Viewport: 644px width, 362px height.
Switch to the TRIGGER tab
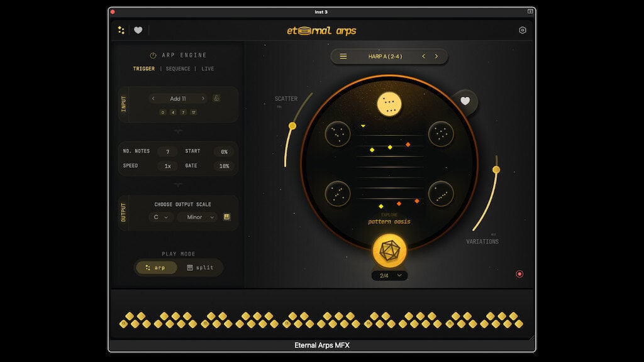[144, 69]
